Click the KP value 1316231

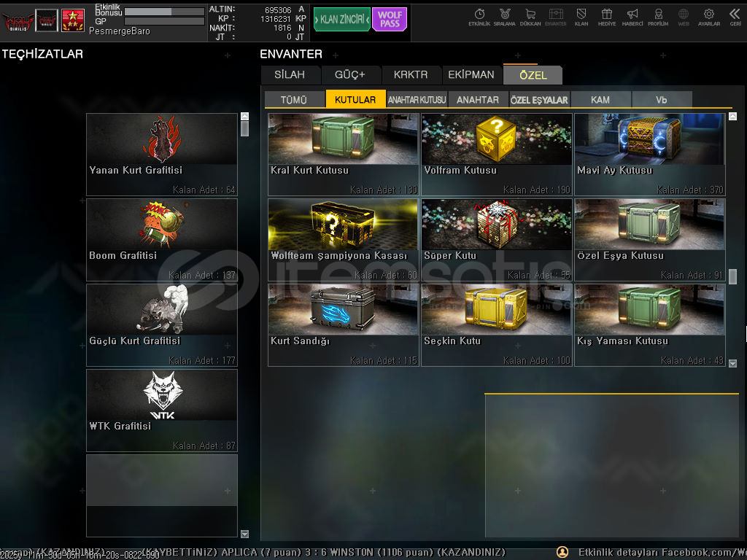coord(275,19)
